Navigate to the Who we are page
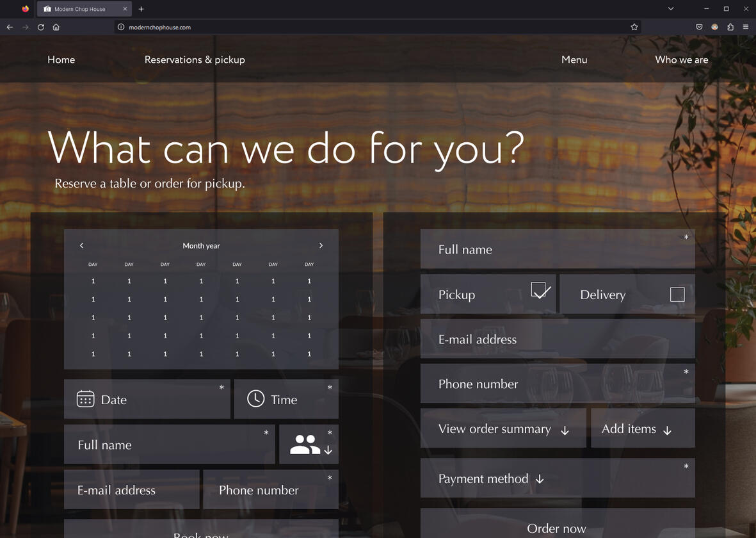The height and width of the screenshot is (538, 756). pos(681,60)
